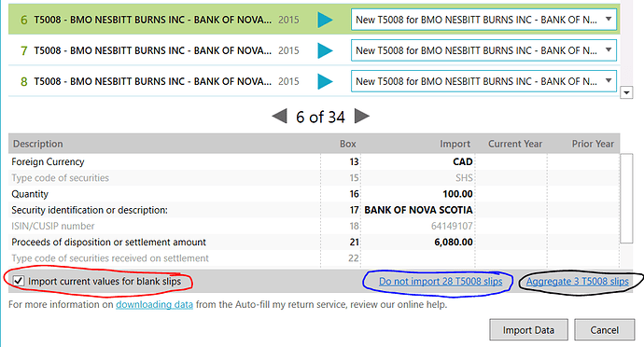Go to previous slip using left arrow
This screenshot has width=644, height=347.
coord(279,117)
